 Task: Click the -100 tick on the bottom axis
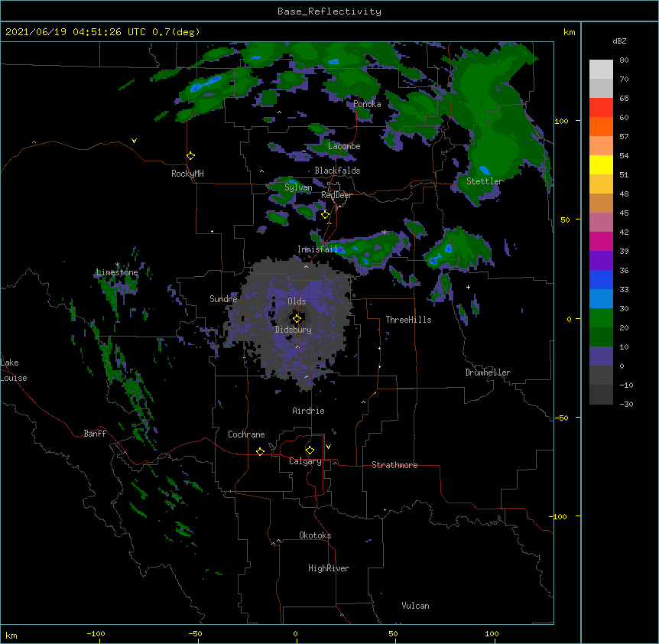96,633
